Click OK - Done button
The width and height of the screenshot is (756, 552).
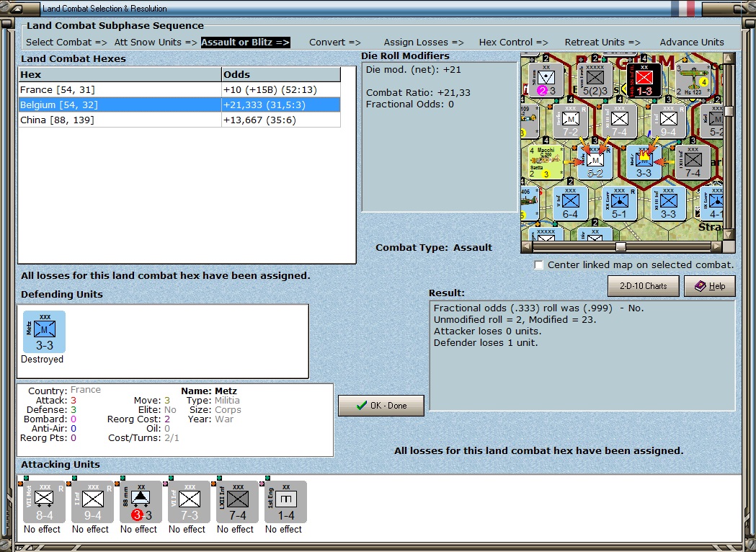pyautogui.click(x=381, y=406)
